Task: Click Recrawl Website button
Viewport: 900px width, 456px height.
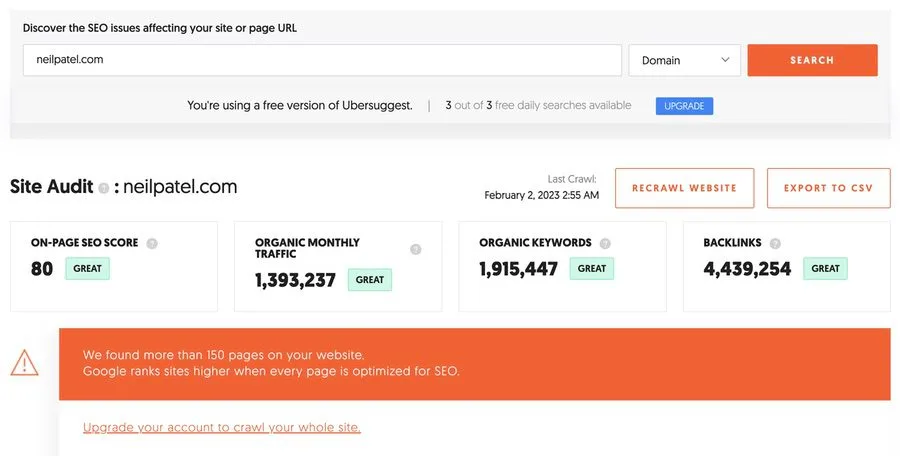Action: pyautogui.click(x=684, y=188)
